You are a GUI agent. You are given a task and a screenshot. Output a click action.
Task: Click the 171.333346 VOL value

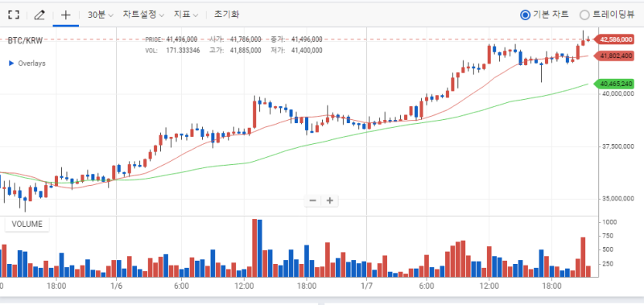[184, 51]
